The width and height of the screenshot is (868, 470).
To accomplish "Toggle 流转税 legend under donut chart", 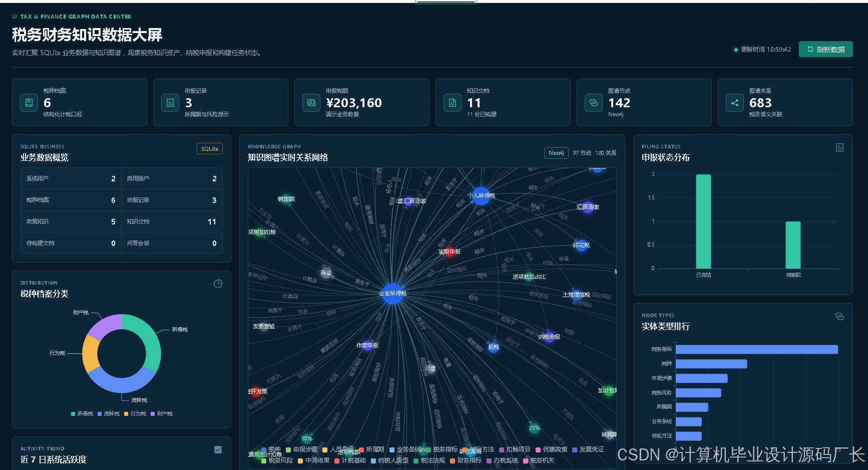I will coord(109,414).
